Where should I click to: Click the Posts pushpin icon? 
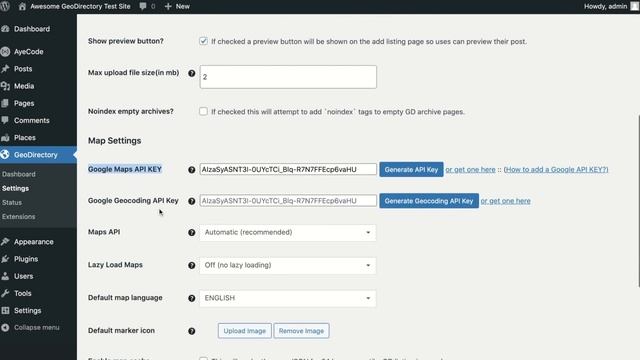pyautogui.click(x=5, y=69)
